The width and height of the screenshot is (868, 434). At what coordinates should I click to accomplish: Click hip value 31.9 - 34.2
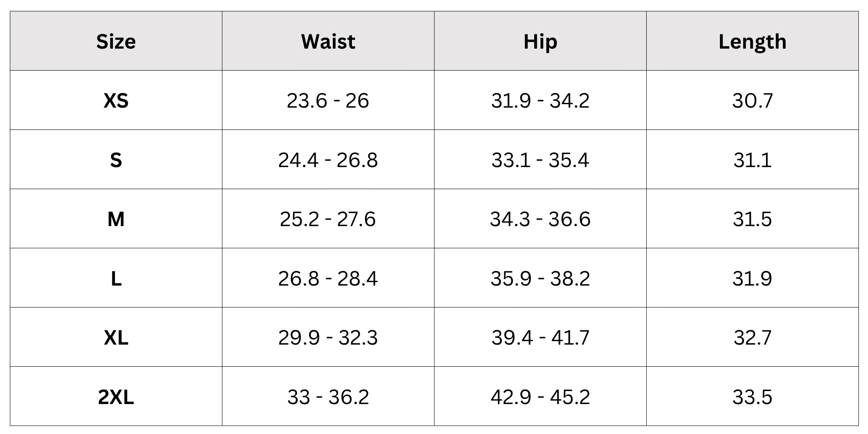pyautogui.click(x=540, y=101)
